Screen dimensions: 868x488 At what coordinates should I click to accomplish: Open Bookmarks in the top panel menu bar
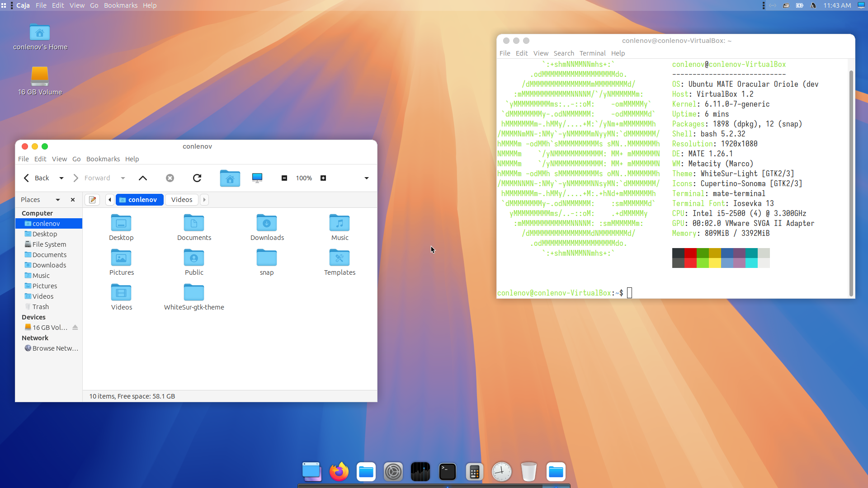click(x=121, y=5)
